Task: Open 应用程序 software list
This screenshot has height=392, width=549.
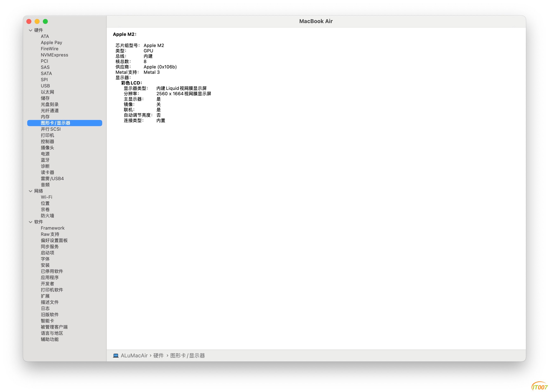Action: [50, 278]
